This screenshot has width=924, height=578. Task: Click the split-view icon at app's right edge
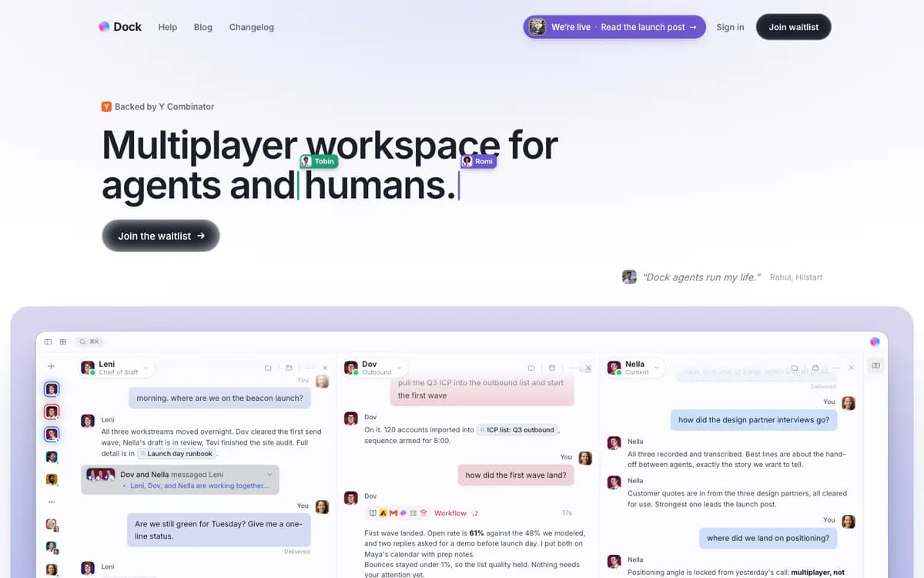coord(875,365)
